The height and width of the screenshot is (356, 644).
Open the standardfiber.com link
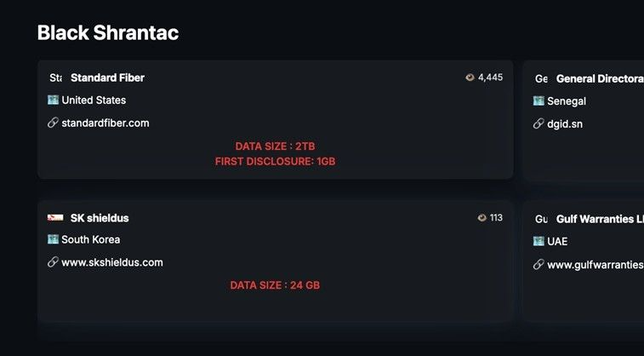tap(105, 123)
